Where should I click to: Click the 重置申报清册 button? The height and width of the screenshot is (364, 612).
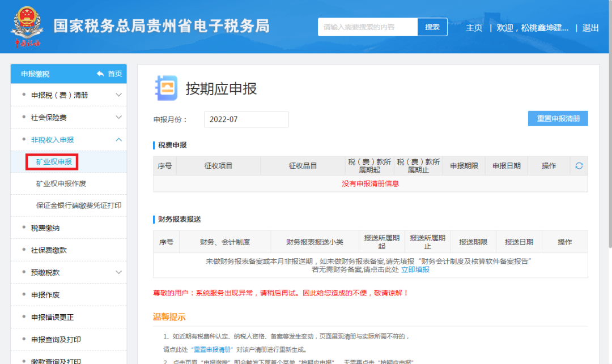coord(558,119)
